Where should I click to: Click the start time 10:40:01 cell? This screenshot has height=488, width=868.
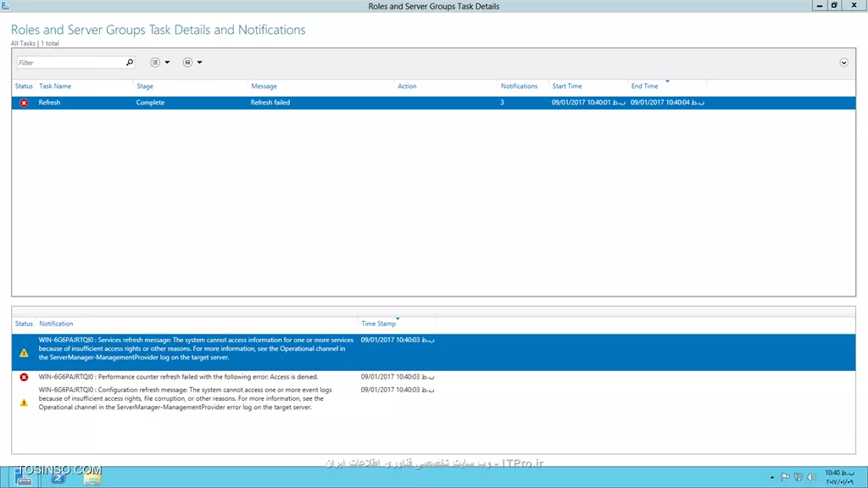point(588,103)
